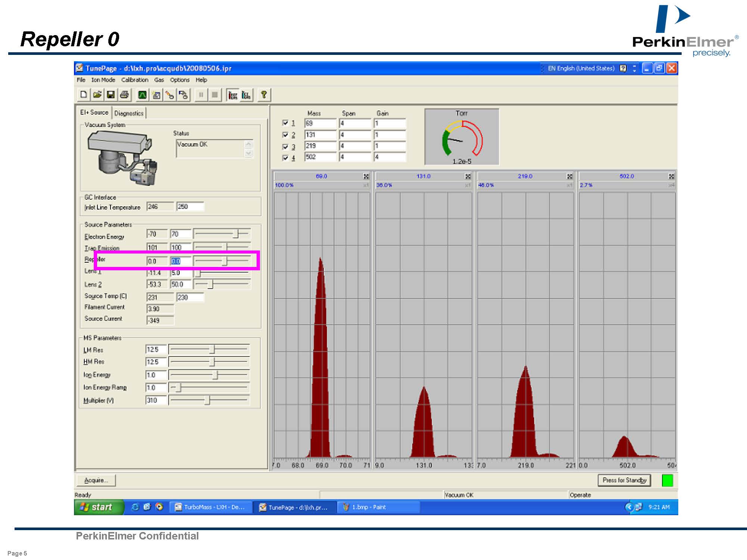Launch Internet Explorer from the quick launch bar
747x560 pixels.
click(135, 507)
